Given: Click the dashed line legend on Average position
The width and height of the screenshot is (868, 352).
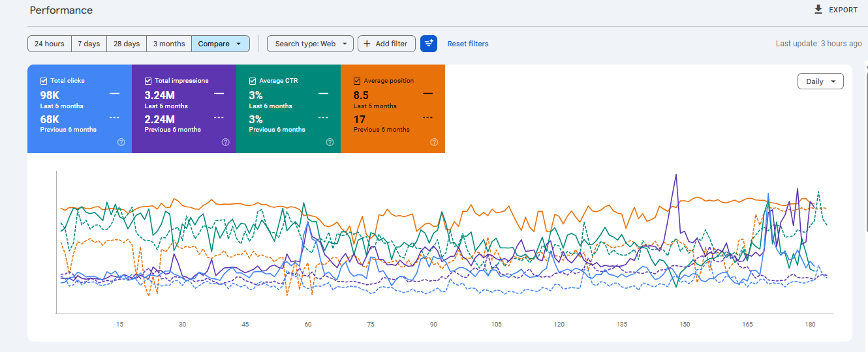Looking at the screenshot, I should point(427,117).
